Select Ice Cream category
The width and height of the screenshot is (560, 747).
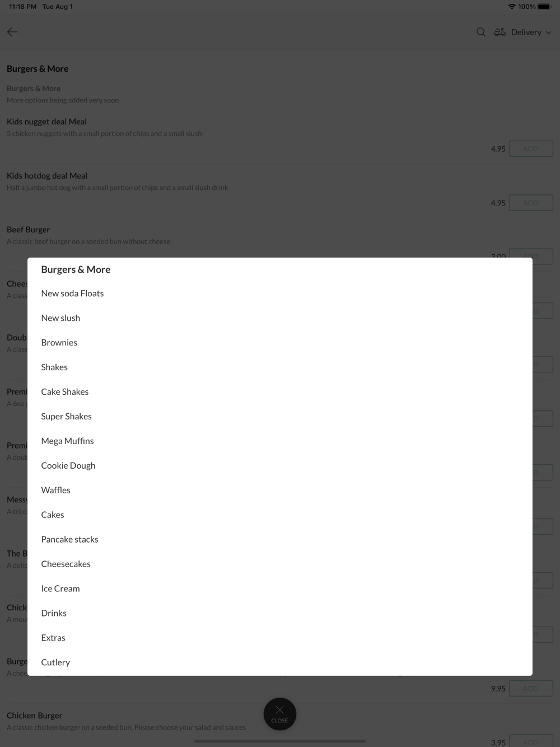point(60,589)
